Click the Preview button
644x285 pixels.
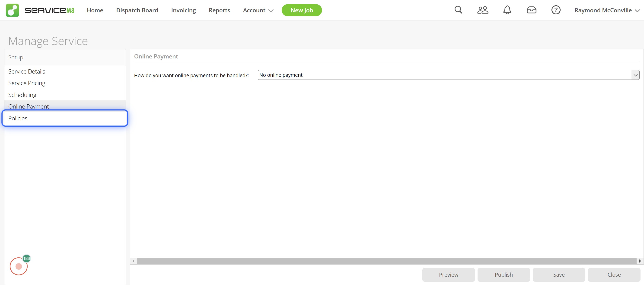(x=448, y=275)
